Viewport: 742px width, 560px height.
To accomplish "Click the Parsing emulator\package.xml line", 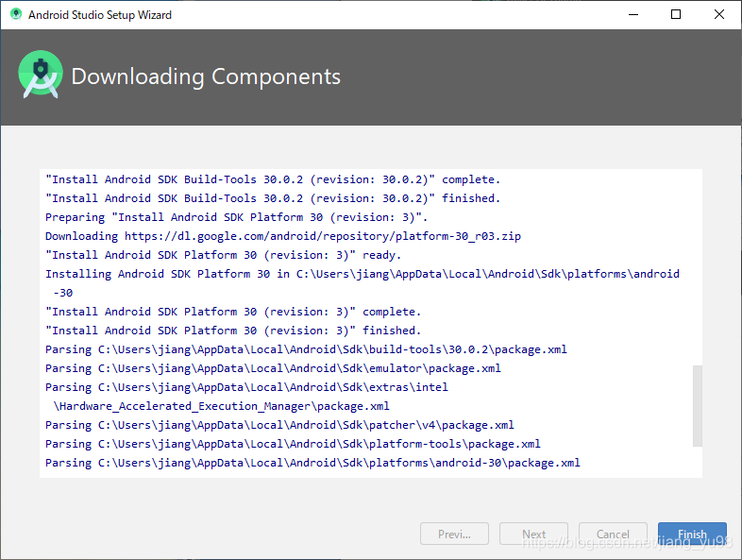I will [x=273, y=368].
